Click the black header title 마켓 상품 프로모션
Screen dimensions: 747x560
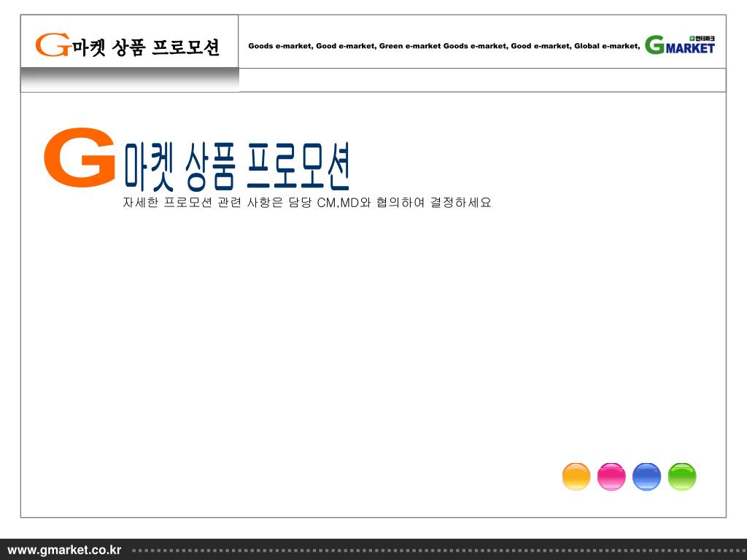(146, 47)
